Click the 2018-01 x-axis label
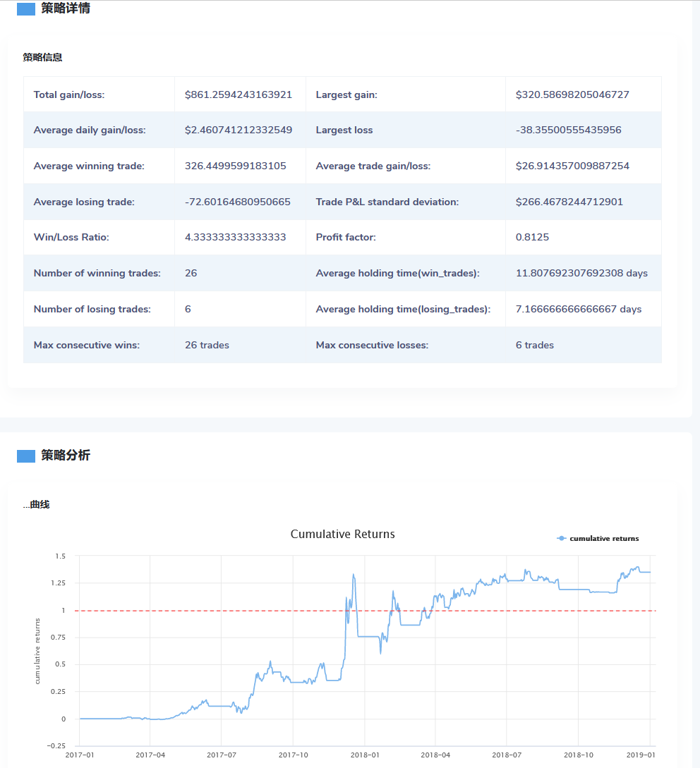This screenshot has width=700, height=768. click(364, 755)
